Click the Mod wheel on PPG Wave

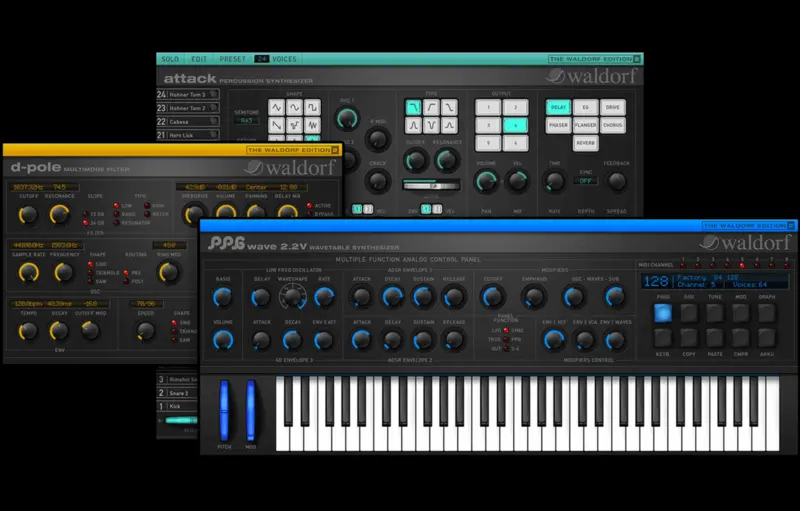pos(251,411)
